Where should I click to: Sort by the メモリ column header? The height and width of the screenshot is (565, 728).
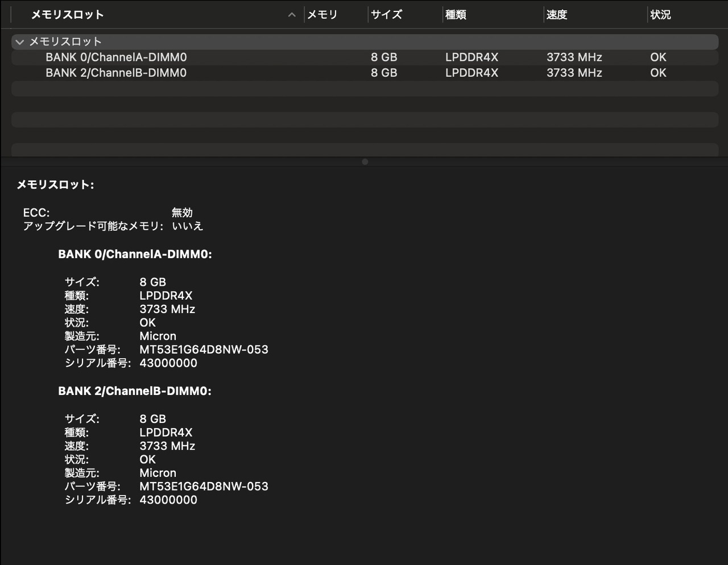click(x=322, y=15)
